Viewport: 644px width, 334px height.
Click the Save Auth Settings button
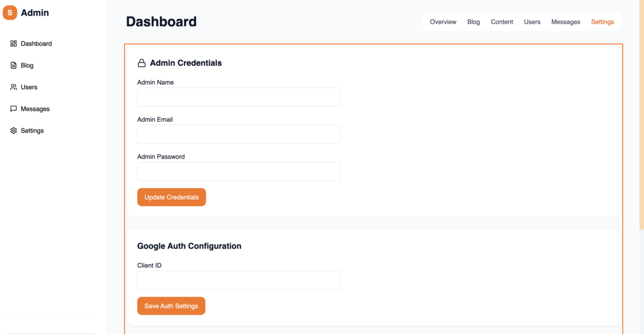171,306
